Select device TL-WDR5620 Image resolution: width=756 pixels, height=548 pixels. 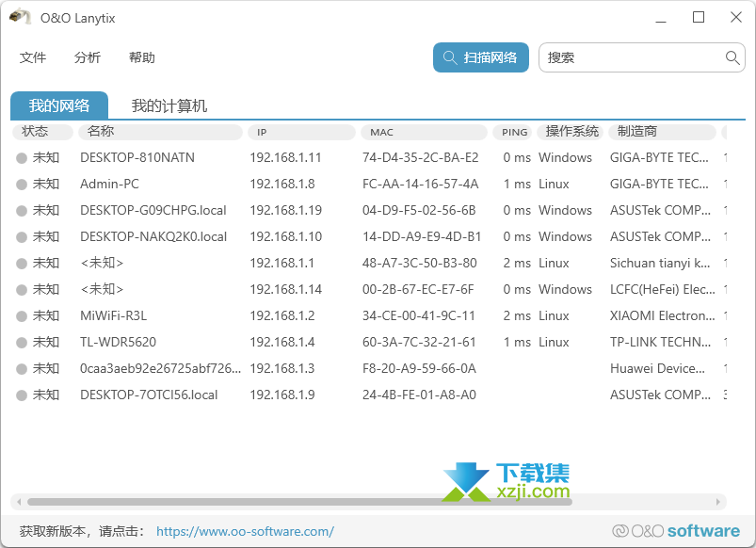118,343
